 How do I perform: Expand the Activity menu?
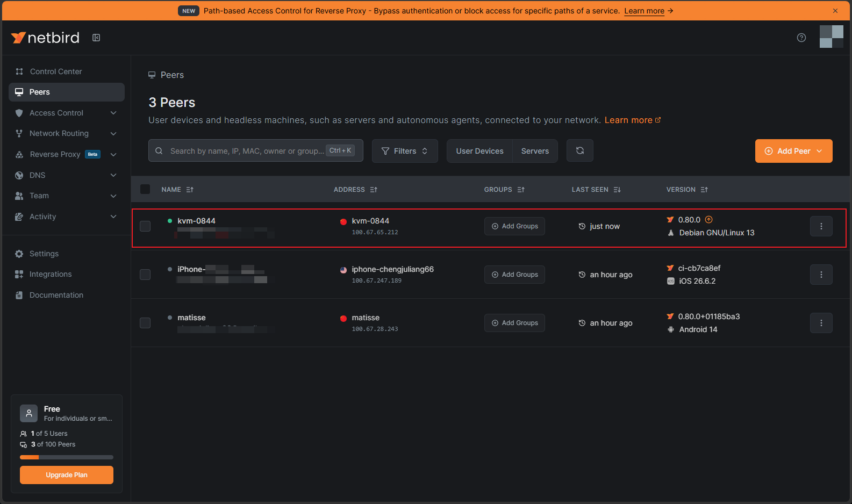pyautogui.click(x=67, y=217)
